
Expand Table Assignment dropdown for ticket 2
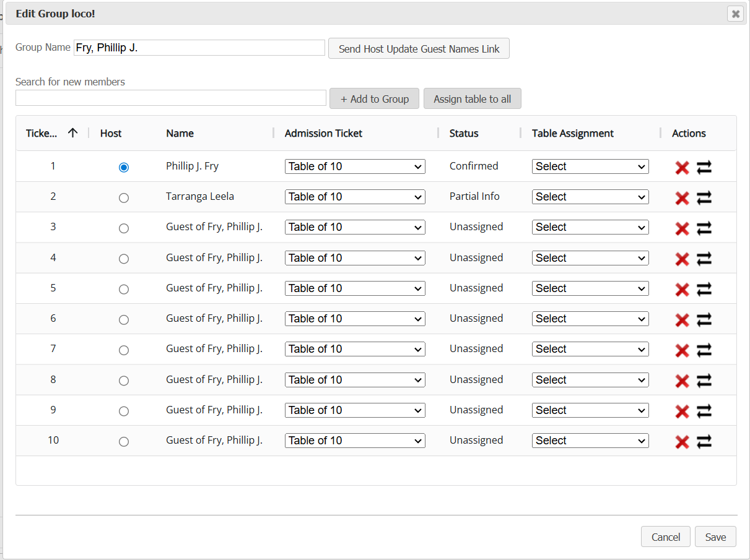590,197
